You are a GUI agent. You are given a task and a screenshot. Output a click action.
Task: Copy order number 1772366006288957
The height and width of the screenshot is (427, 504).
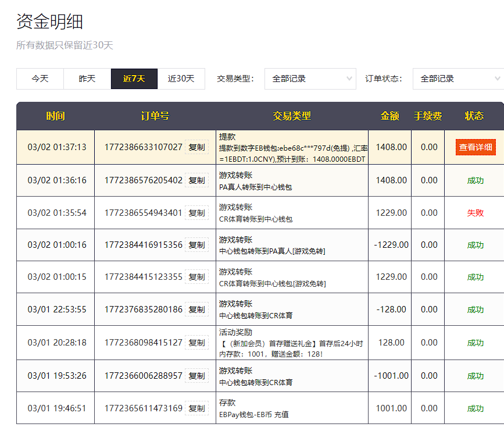tap(196, 376)
